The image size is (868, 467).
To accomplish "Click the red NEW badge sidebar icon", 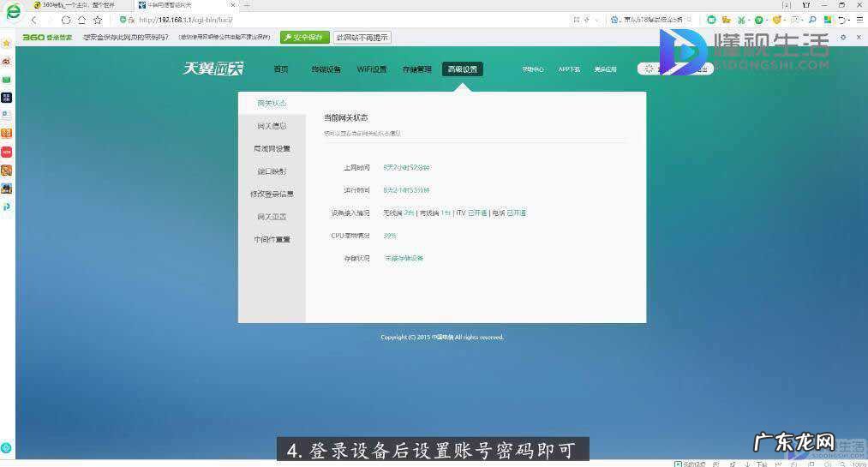I will click(x=7, y=152).
